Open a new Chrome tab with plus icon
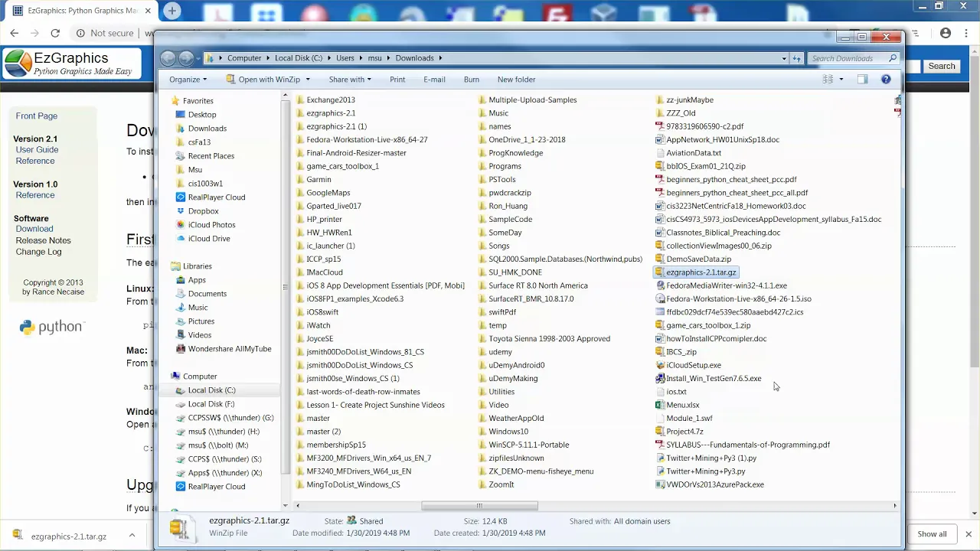This screenshot has width=980, height=551. point(172,11)
